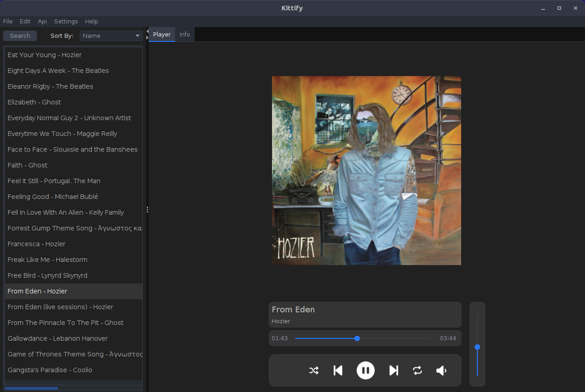This screenshot has width=585, height=392.
Task: Toggle repeat to loop current song
Action: (x=417, y=370)
